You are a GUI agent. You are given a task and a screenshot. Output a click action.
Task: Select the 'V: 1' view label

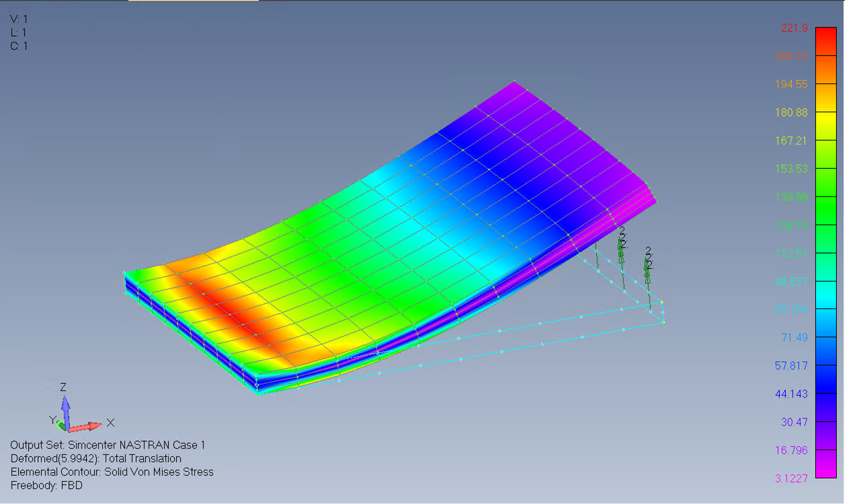pyautogui.click(x=19, y=19)
